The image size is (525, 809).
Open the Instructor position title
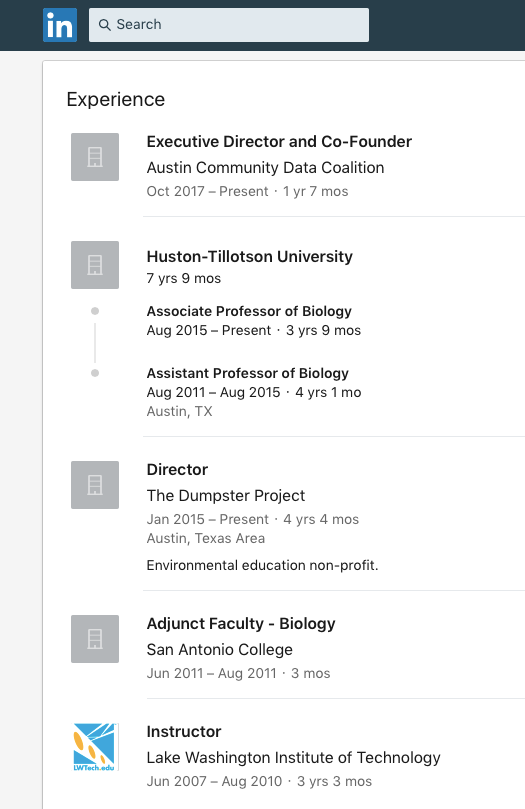coord(184,732)
